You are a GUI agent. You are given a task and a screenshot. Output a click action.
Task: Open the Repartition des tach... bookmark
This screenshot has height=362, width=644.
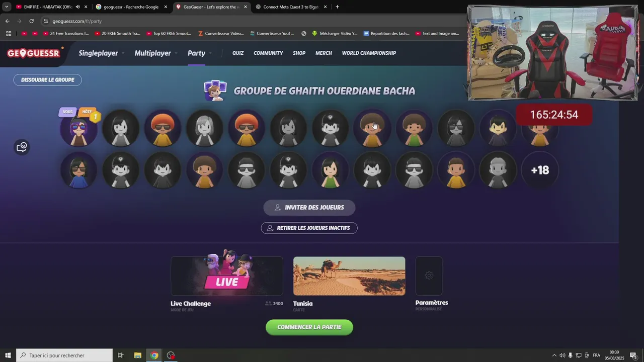(x=386, y=34)
